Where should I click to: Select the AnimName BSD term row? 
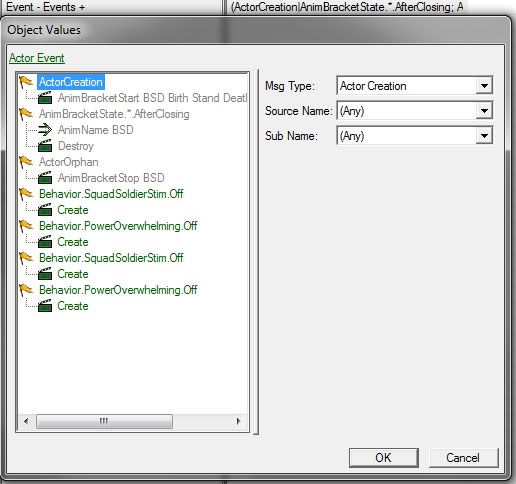click(95, 130)
